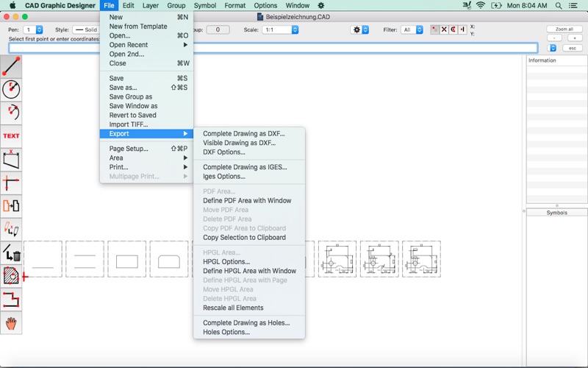
Task: Click the zoom in plus button
Action: [x=575, y=38]
